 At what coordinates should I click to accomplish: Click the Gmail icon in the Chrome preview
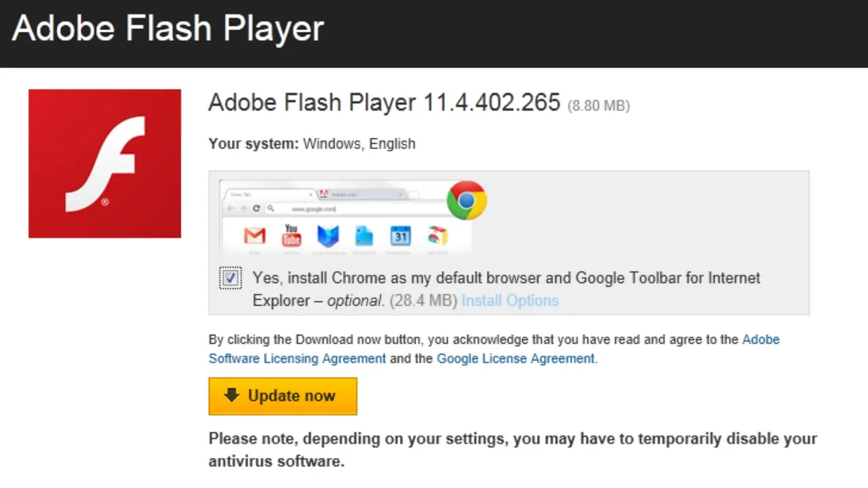(x=254, y=236)
